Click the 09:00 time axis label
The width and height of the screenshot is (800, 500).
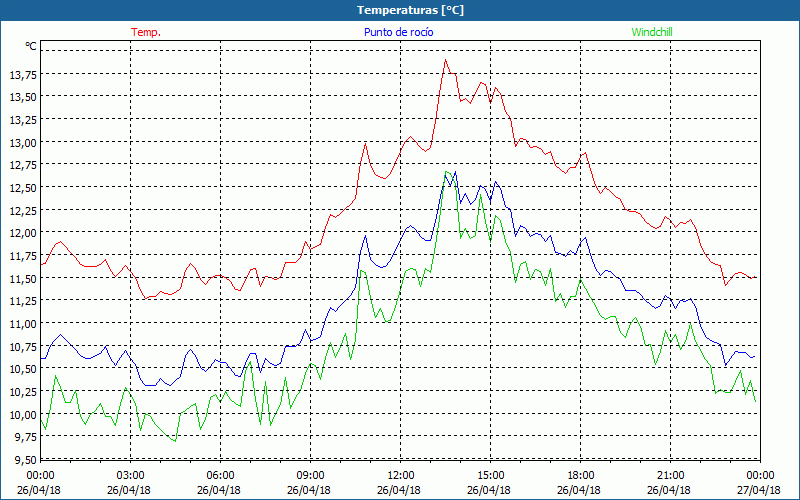tap(311, 475)
